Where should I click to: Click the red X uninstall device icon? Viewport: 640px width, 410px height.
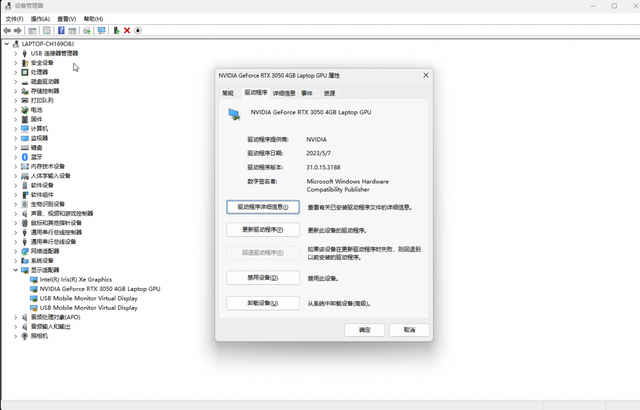[x=127, y=31]
